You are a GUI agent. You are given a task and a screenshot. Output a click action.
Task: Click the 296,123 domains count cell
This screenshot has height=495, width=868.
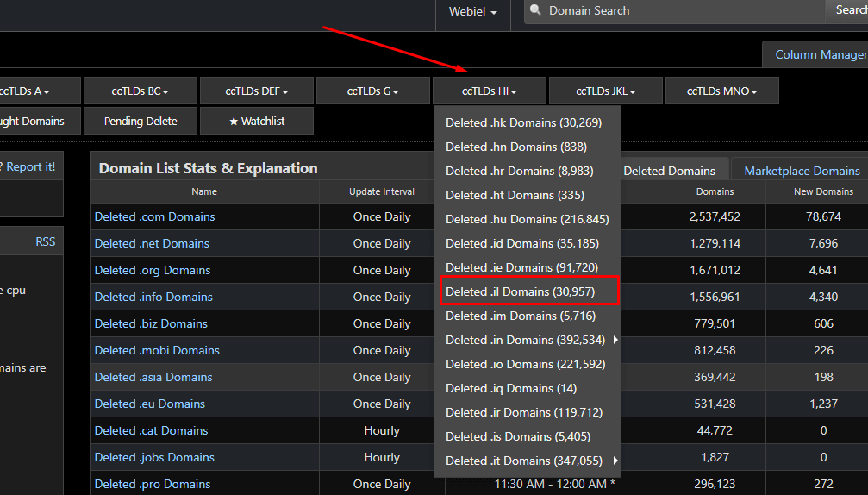point(715,484)
